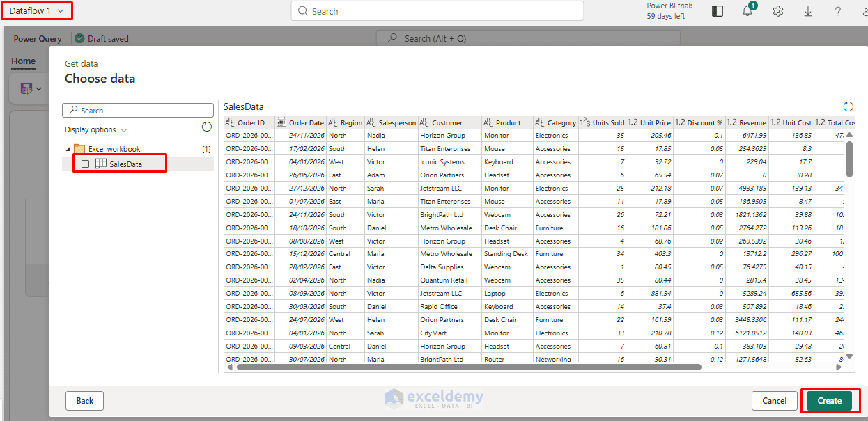Click the Customer column header
The height and width of the screenshot is (421, 868).
(x=450, y=122)
